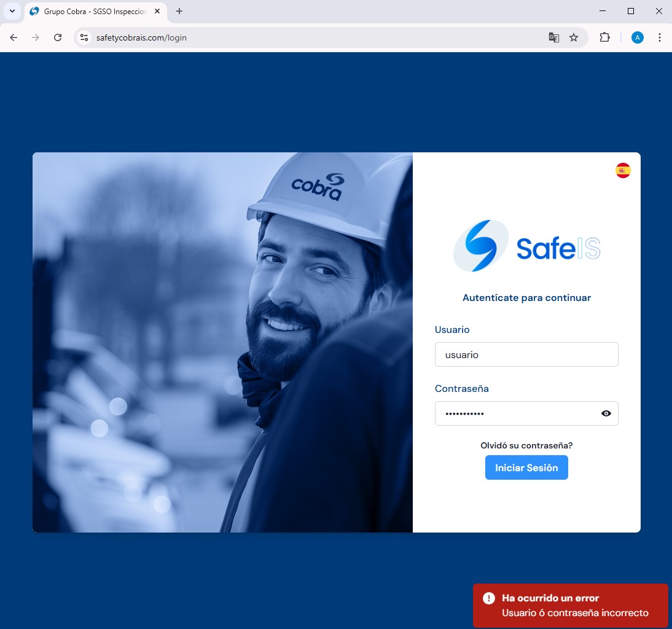Close the Grupo Cobra tab

tap(157, 12)
